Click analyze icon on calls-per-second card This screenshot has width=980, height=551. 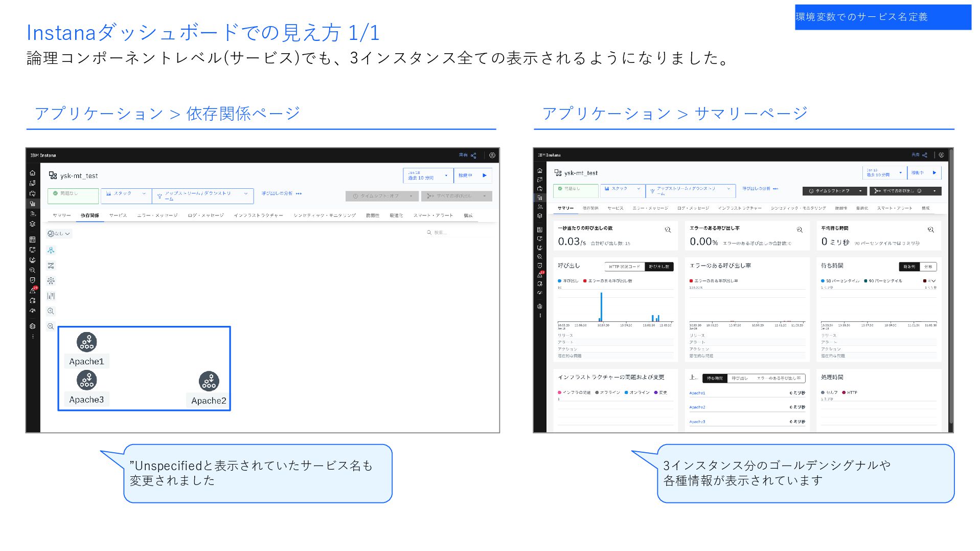(668, 230)
